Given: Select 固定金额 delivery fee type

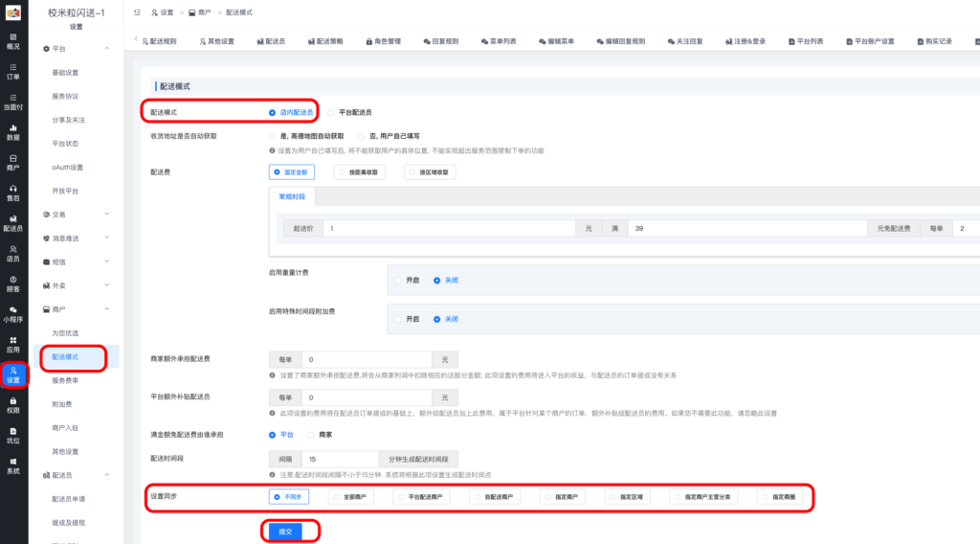Looking at the screenshot, I should 292,172.
